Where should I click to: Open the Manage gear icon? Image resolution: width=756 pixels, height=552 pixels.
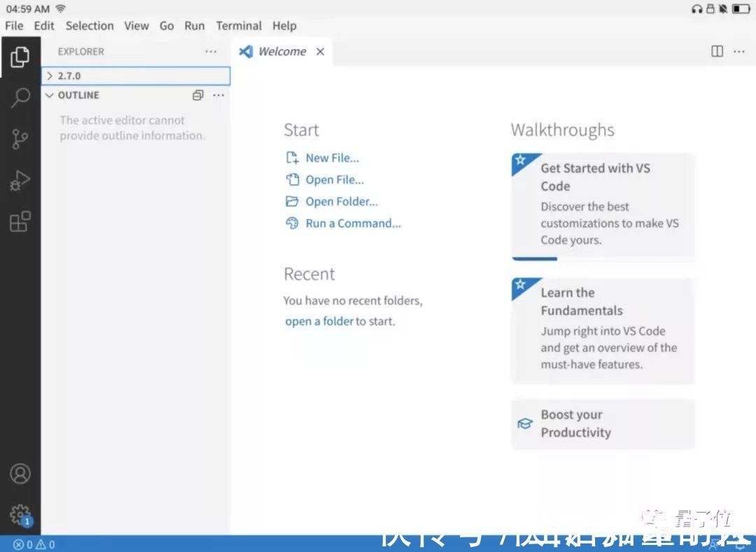click(20, 515)
